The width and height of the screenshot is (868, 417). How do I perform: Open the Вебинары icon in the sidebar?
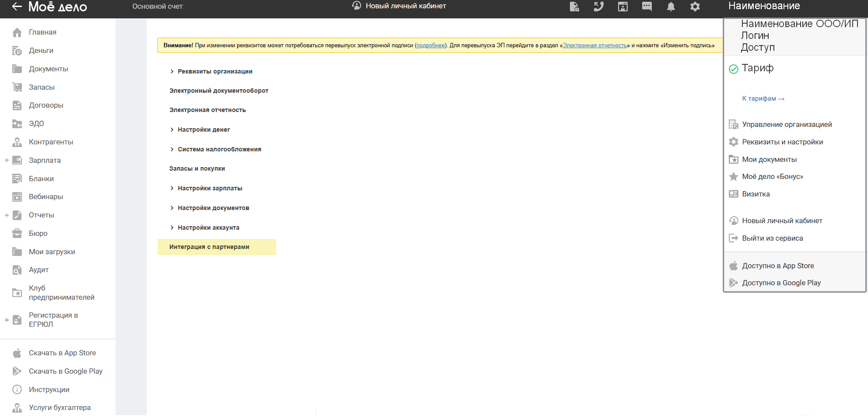point(17,197)
